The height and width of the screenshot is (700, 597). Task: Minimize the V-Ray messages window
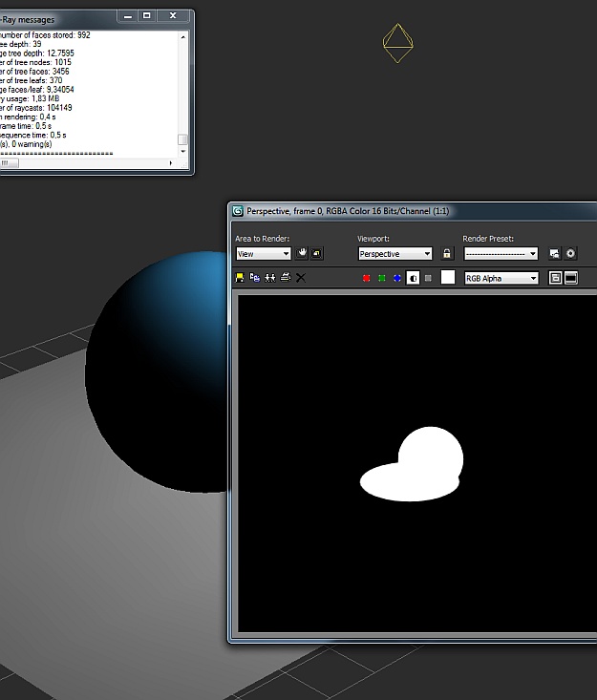tap(128, 16)
